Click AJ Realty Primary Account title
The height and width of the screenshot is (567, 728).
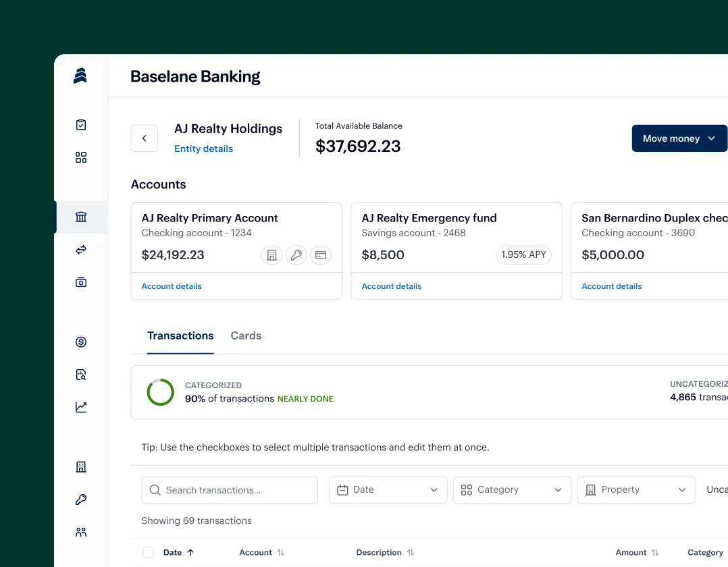[209, 218]
